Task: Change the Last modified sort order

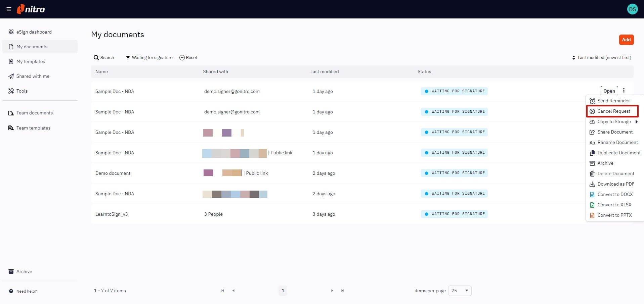Action: coord(601,58)
